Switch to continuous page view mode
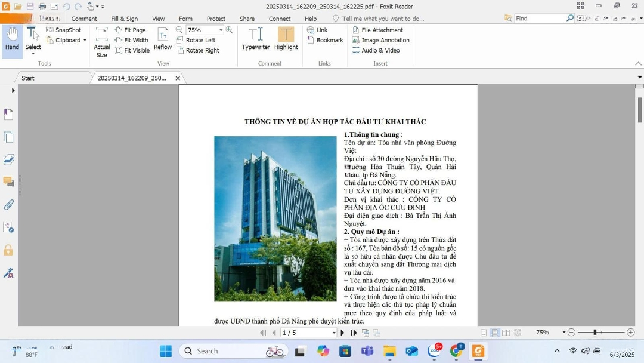 click(x=494, y=333)
